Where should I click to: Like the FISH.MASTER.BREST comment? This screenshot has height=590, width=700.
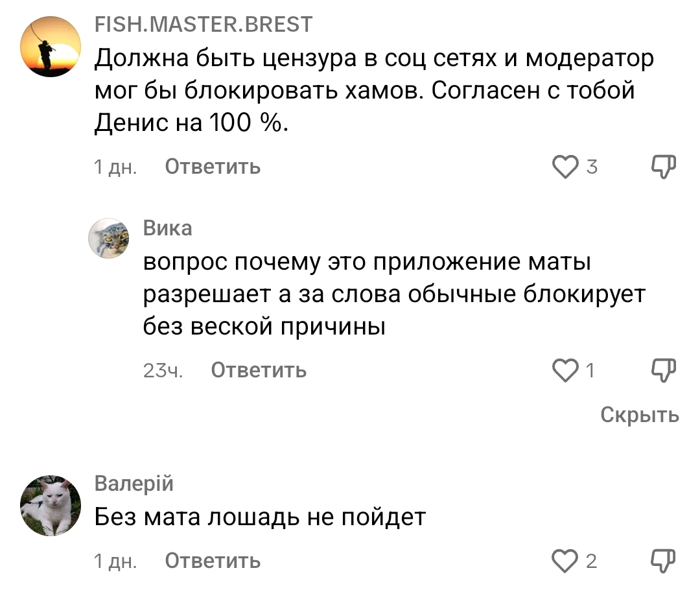pyautogui.click(x=565, y=167)
